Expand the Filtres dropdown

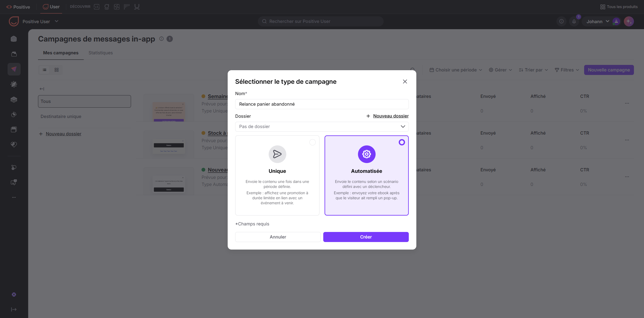coord(567,70)
